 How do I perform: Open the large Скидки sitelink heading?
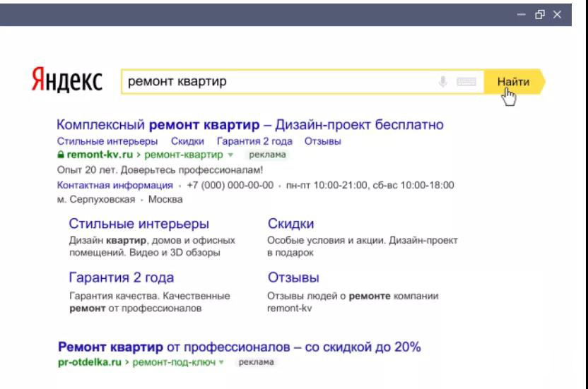(291, 225)
